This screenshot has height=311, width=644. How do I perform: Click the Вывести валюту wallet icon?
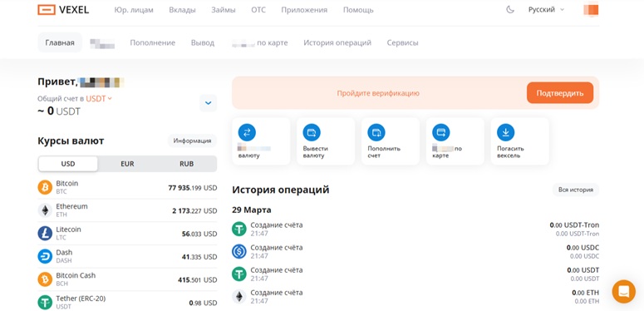click(312, 132)
